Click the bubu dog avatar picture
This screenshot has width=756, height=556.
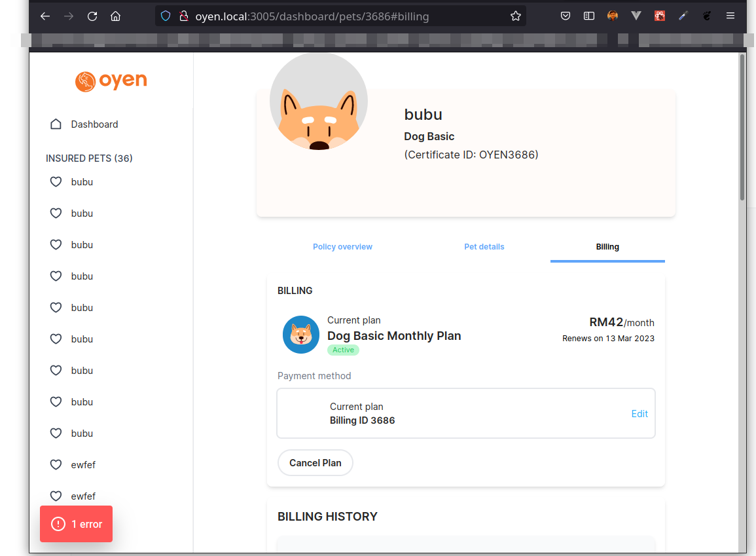(319, 102)
